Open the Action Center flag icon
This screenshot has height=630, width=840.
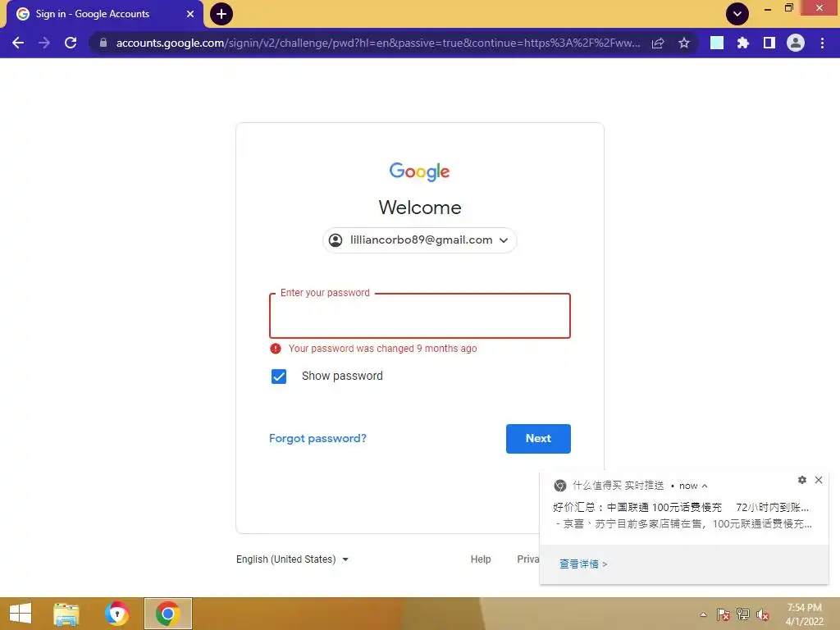tap(724, 615)
